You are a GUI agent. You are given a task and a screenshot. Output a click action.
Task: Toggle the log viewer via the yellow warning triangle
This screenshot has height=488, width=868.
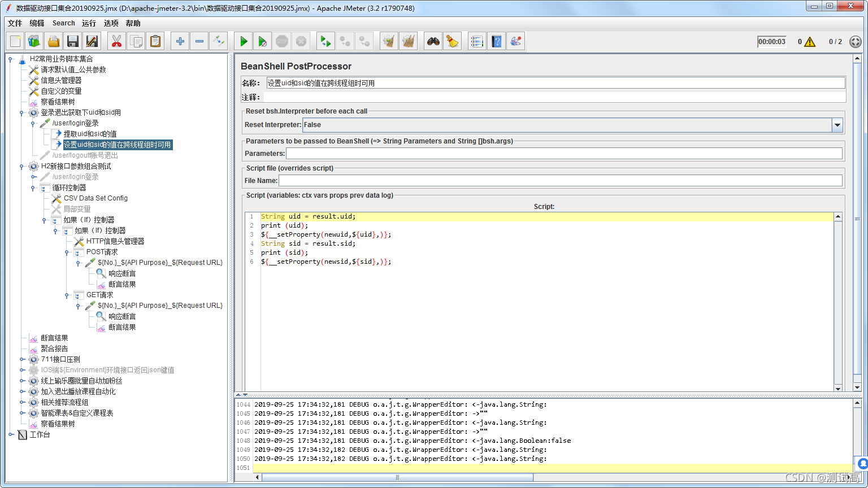coord(810,42)
